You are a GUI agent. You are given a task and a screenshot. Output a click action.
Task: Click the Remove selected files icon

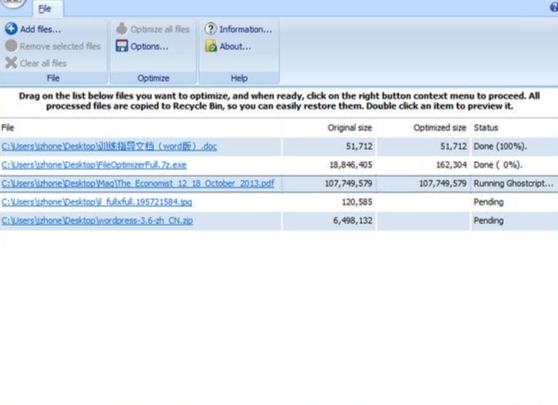tap(11, 46)
